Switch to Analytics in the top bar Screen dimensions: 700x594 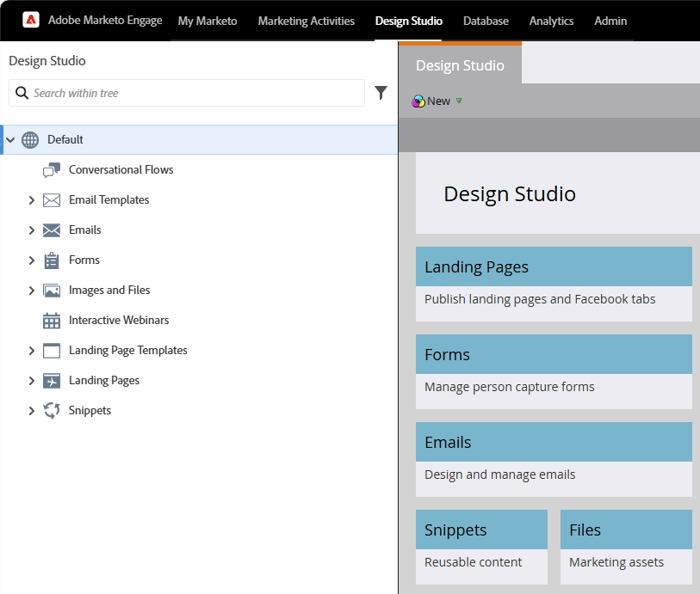coord(551,21)
